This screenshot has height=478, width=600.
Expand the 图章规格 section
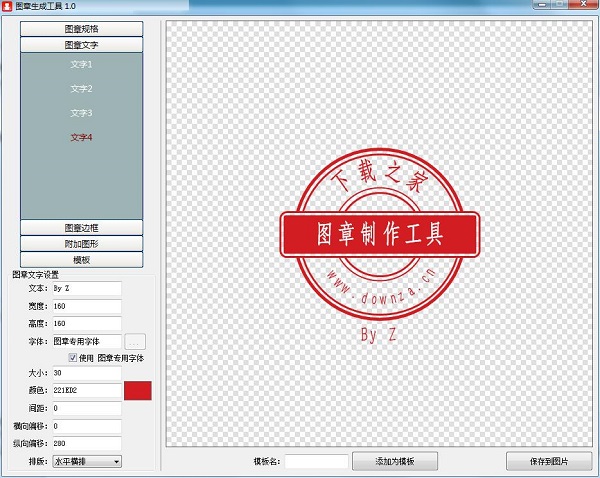tap(81, 29)
